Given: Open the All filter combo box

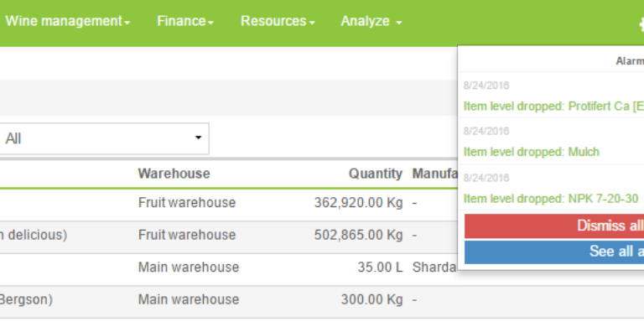Looking at the screenshot, I should (104, 139).
